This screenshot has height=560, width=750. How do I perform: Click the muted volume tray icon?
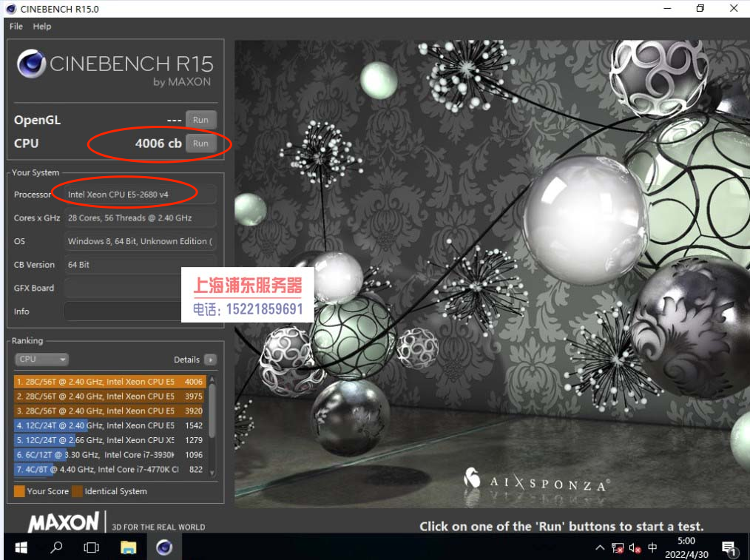coord(635,548)
